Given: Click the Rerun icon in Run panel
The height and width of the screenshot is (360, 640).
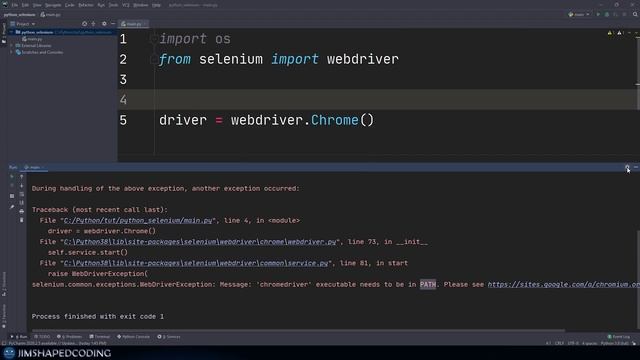Looking at the screenshot, I should (12, 177).
